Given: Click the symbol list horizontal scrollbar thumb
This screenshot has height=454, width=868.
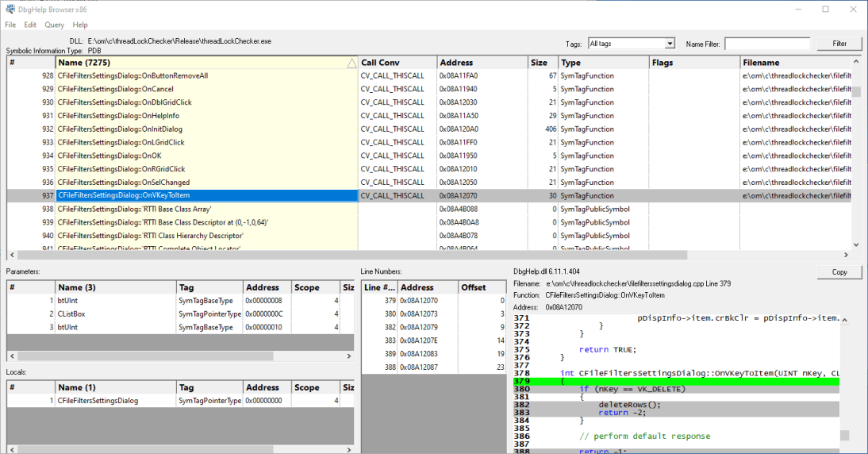Looking at the screenshot, I should tap(352, 256).
